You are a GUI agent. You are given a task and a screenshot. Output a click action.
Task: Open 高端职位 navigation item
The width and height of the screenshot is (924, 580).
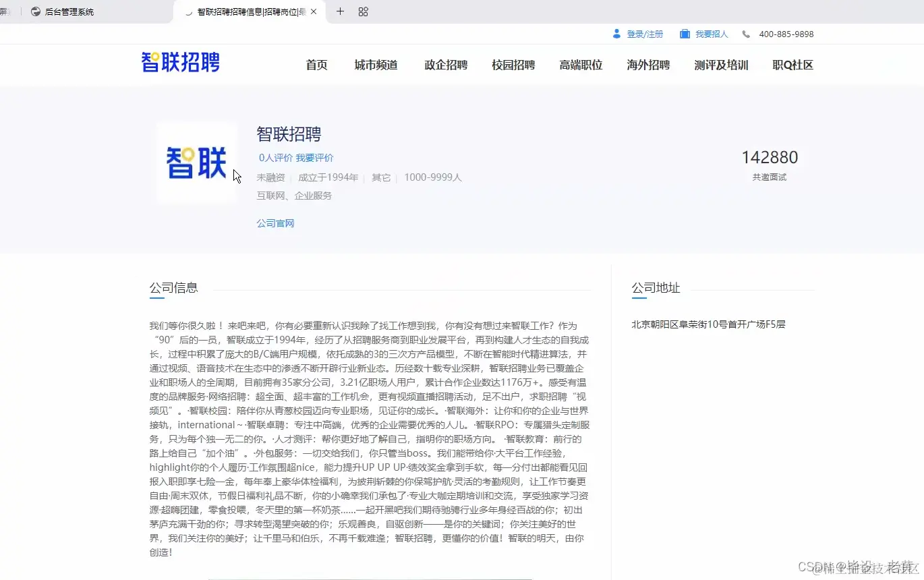(x=581, y=65)
